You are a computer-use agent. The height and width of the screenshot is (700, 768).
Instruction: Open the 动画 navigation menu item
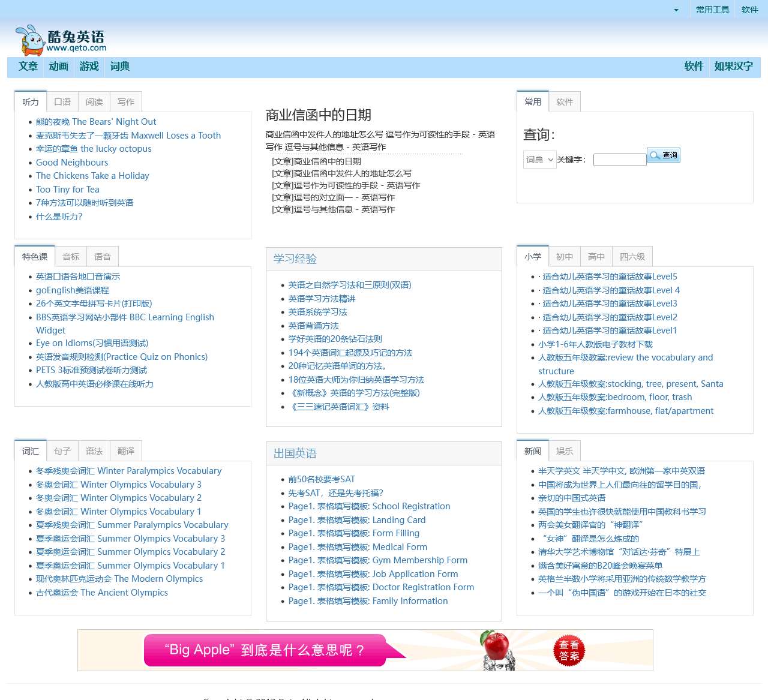59,67
